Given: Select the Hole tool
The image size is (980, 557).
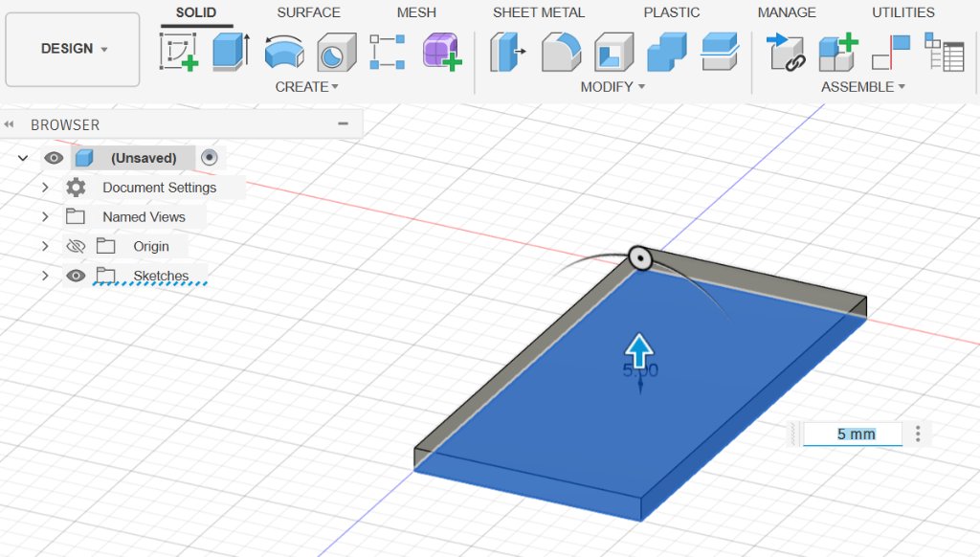Looking at the screenshot, I should click(336, 52).
